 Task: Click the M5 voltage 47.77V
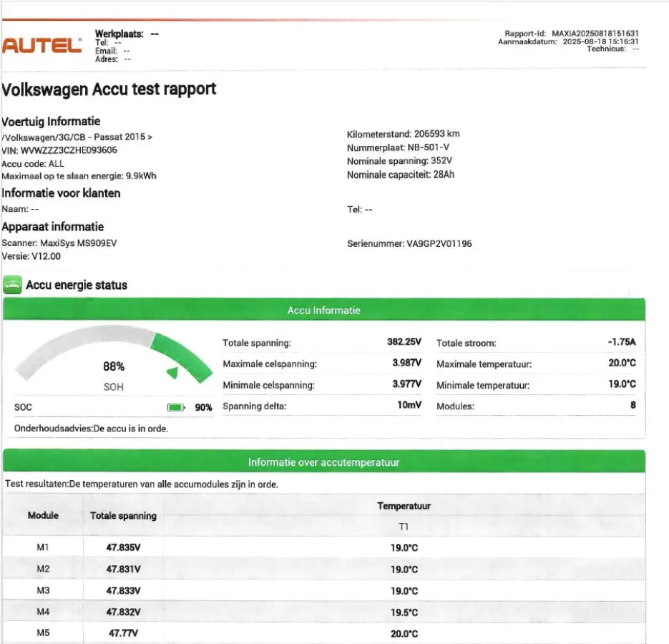[123, 633]
